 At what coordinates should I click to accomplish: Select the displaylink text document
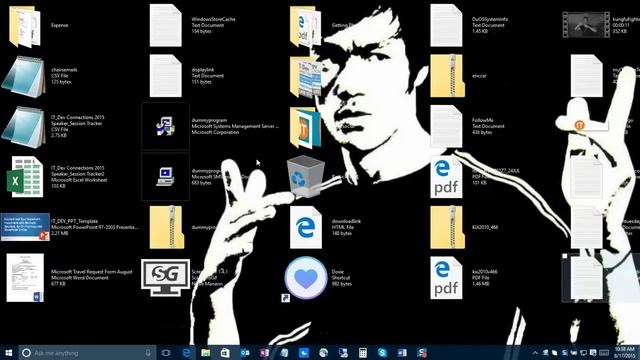(x=165, y=76)
